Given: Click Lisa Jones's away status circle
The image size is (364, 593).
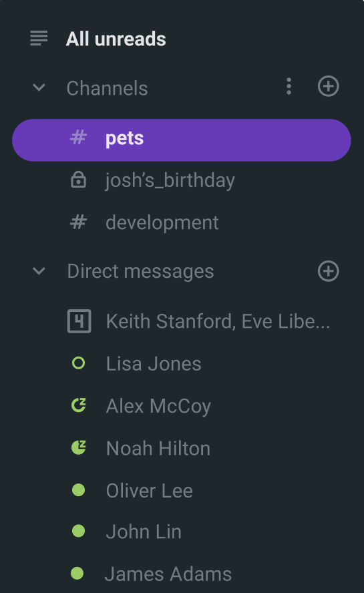Looking at the screenshot, I should click(78, 363).
